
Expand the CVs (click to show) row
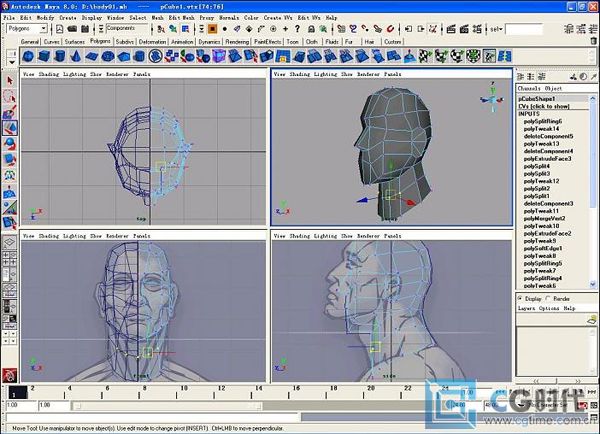[544, 106]
